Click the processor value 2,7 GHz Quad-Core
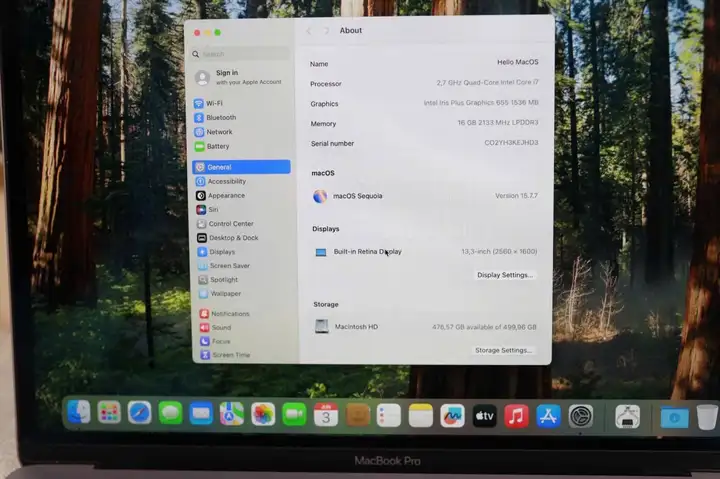The width and height of the screenshot is (720, 479). [x=487, y=83]
